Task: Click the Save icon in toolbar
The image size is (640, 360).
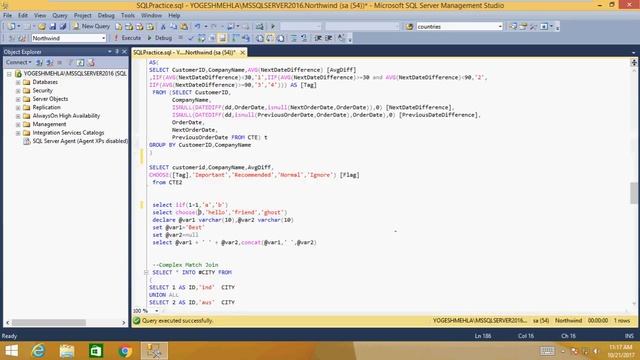Action: (x=53, y=27)
